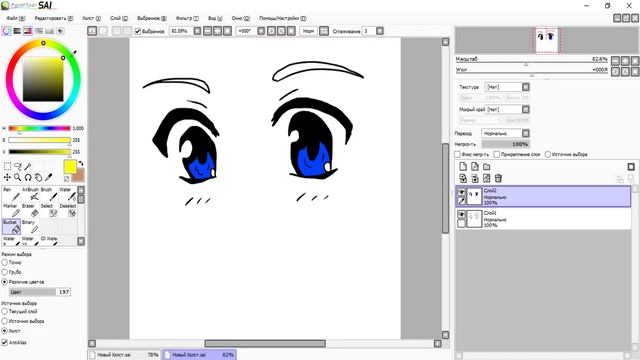This screenshot has width=640, height=360.
Task: Show the RGB sliders panel icon
Action: [x=17, y=31]
